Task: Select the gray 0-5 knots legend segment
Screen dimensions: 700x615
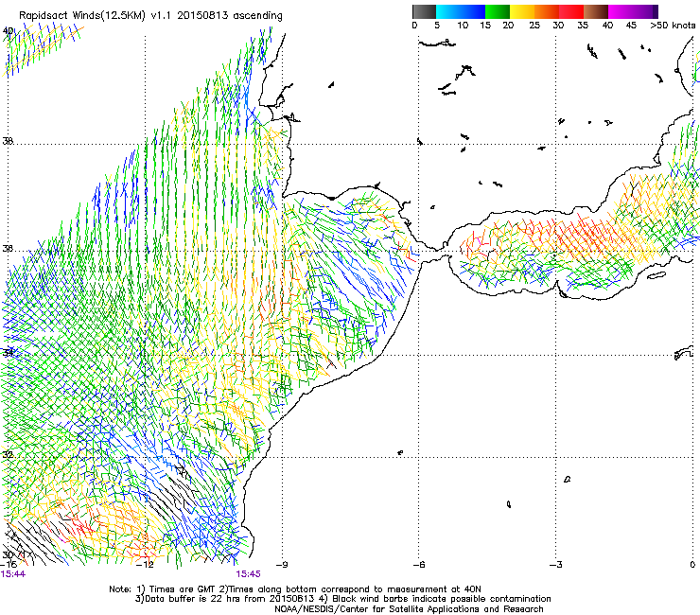Action: [x=424, y=11]
